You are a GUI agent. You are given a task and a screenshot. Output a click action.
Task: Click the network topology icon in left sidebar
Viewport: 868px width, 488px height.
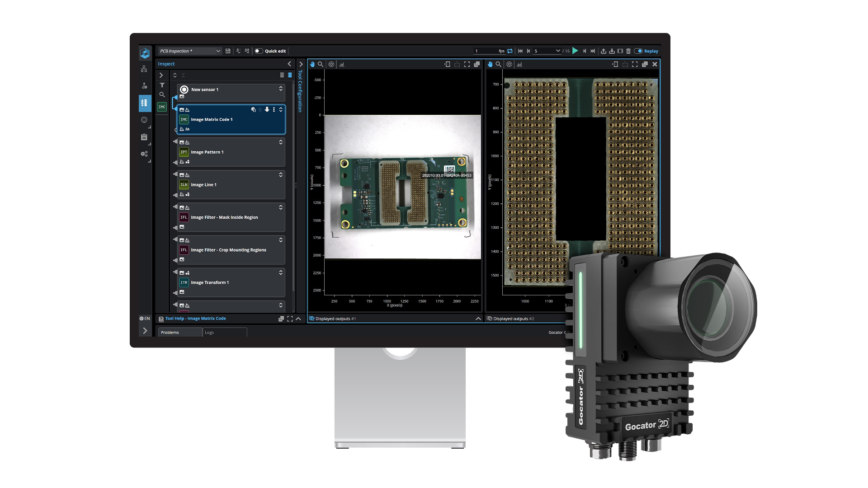(x=144, y=69)
